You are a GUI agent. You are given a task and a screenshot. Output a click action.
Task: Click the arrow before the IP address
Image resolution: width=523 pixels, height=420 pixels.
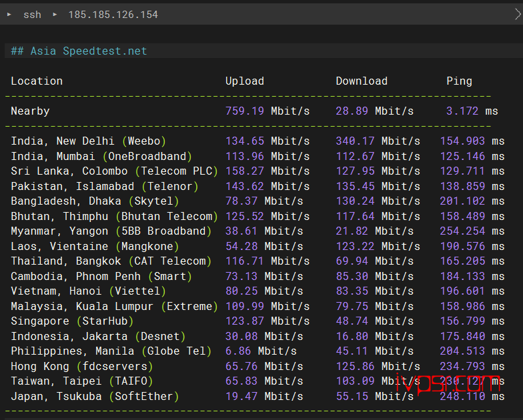click(x=55, y=15)
